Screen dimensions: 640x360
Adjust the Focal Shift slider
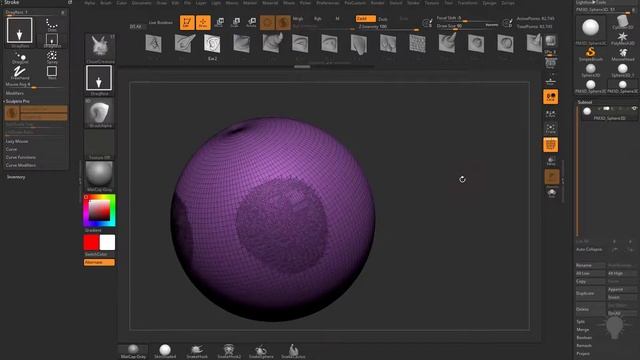click(467, 18)
